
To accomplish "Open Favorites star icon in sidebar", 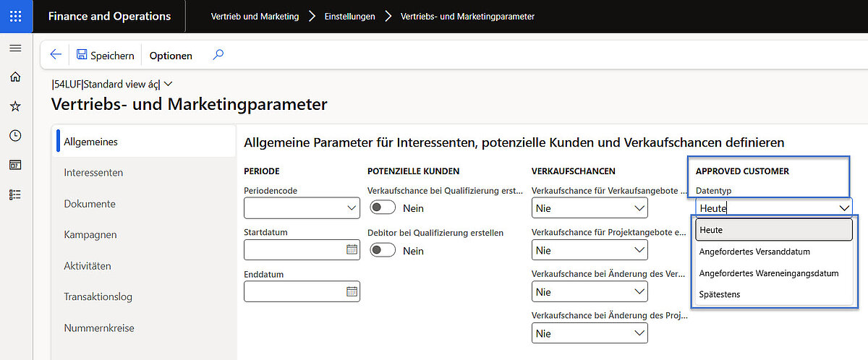I will pos(15,106).
